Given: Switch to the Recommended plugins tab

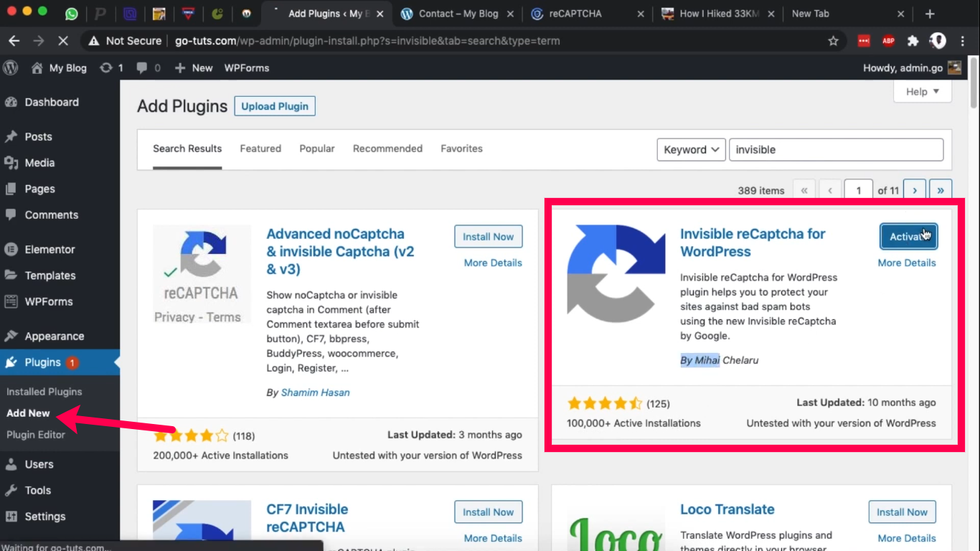Looking at the screenshot, I should click(387, 149).
